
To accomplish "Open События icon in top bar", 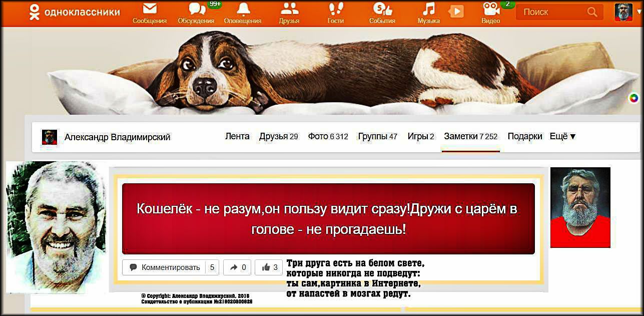I will [382, 9].
